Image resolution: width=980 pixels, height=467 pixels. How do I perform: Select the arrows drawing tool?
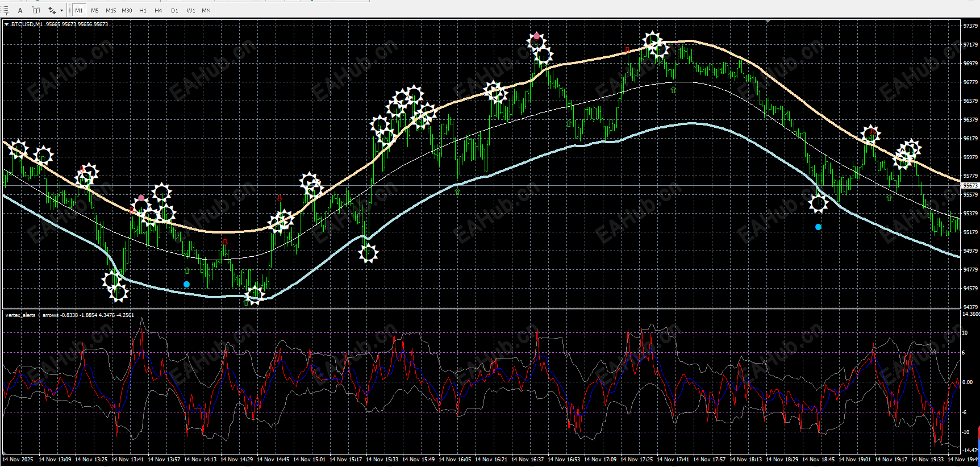(52, 10)
